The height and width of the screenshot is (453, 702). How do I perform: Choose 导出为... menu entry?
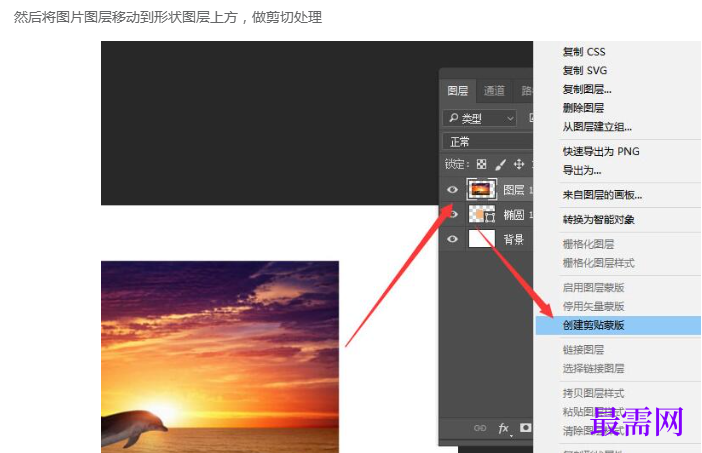582,170
